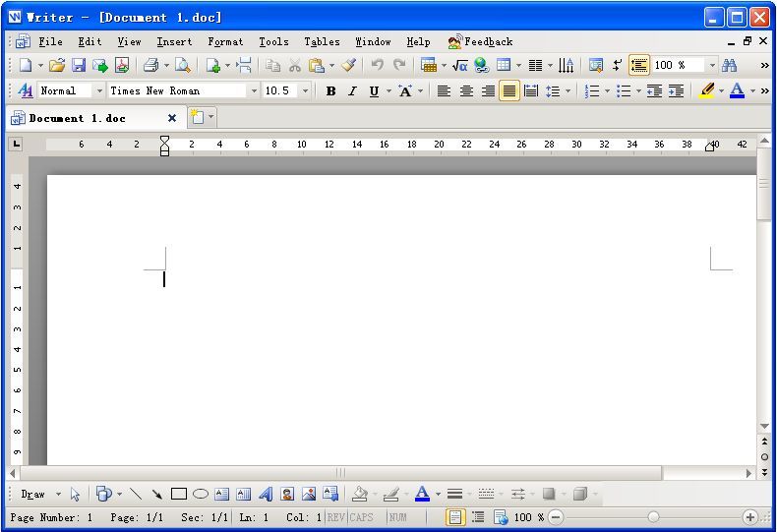
Task: Open the Times New Roman font dropdown
Action: point(254,90)
